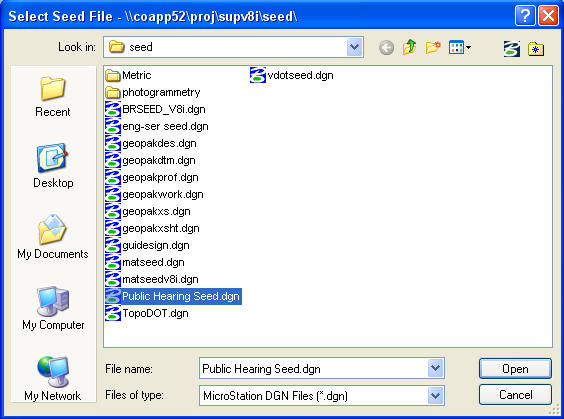Select the TopoDOT.dgn file
The image size is (564, 419).
(x=147, y=313)
